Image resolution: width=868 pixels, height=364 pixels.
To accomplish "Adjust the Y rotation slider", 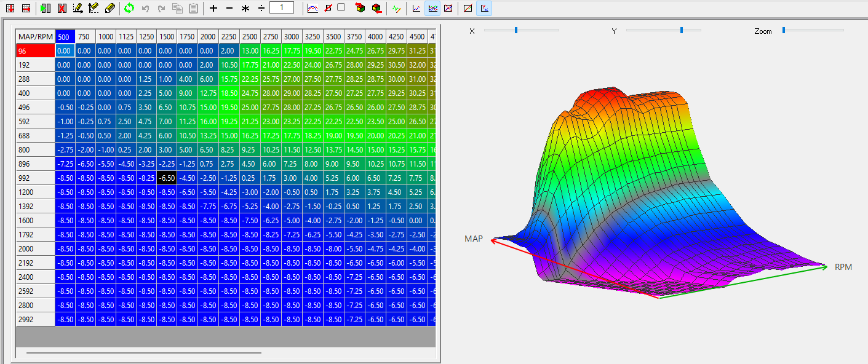I will pos(664,30).
